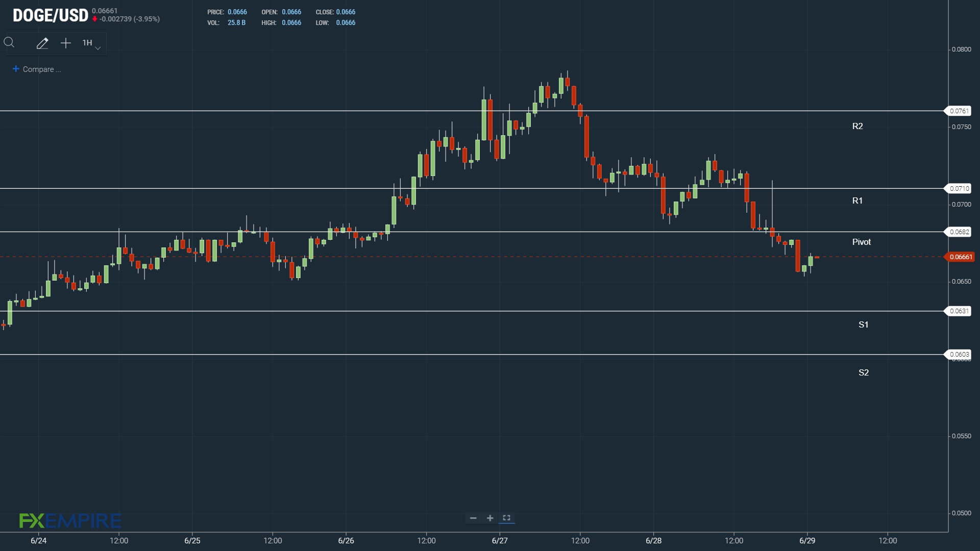Click the 6/27 date on time axis
The width and height of the screenshot is (980, 551).
500,541
